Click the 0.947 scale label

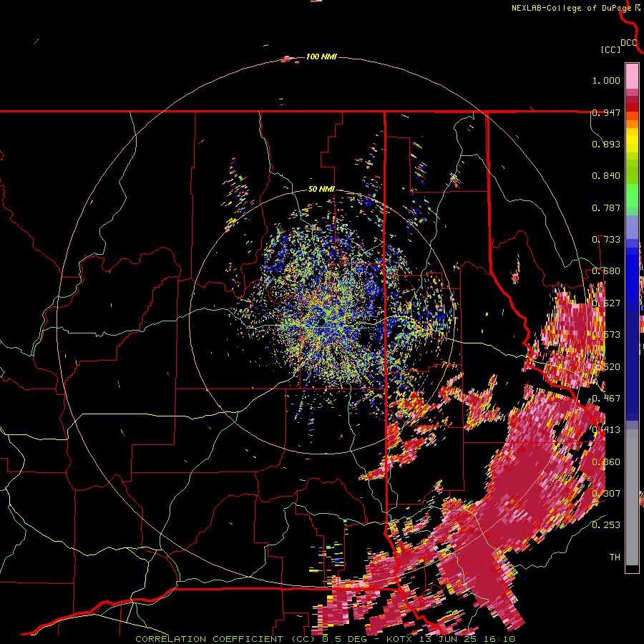coord(606,112)
